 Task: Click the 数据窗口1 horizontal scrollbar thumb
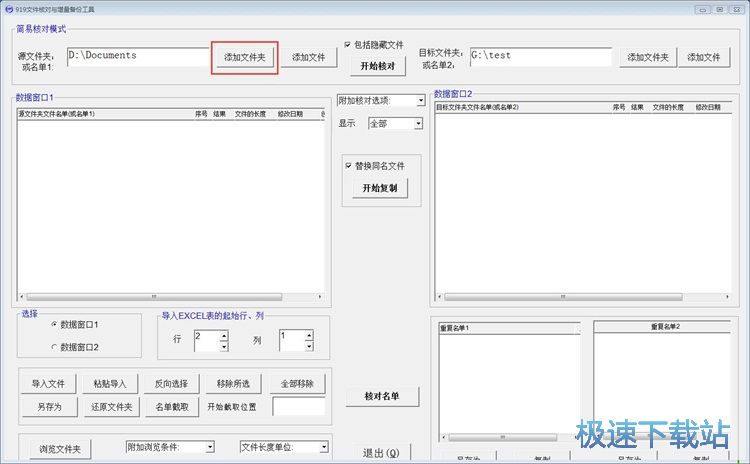154,297
